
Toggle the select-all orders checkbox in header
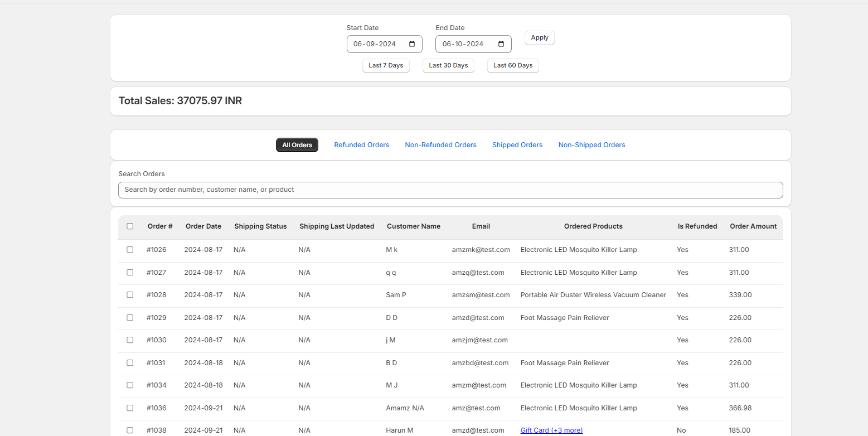click(130, 226)
